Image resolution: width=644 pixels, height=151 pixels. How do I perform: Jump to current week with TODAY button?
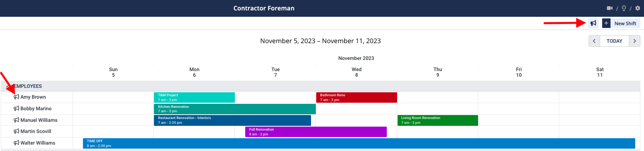tap(614, 41)
